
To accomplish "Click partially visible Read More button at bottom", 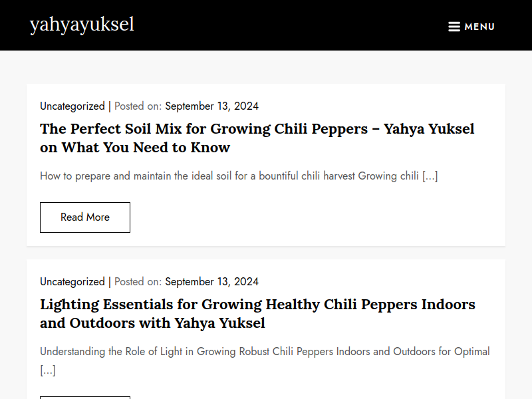I will coord(85,397).
